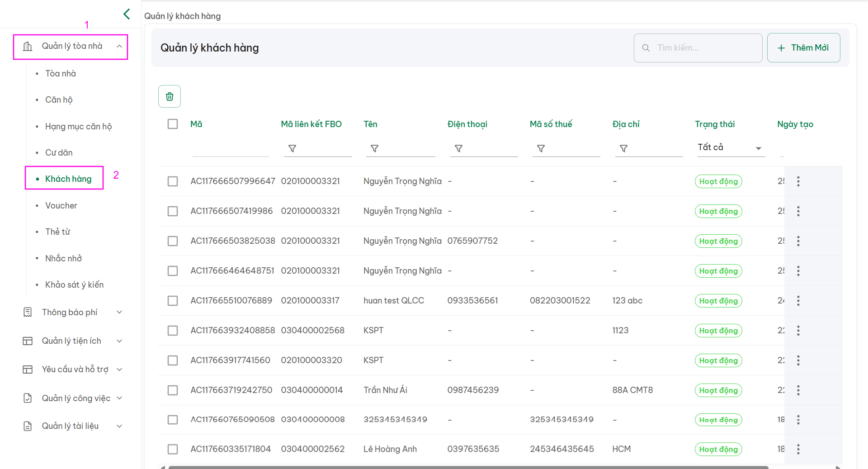Open three-dot menu for Trần Như Ái row
This screenshot has width=868, height=469.
798,390
